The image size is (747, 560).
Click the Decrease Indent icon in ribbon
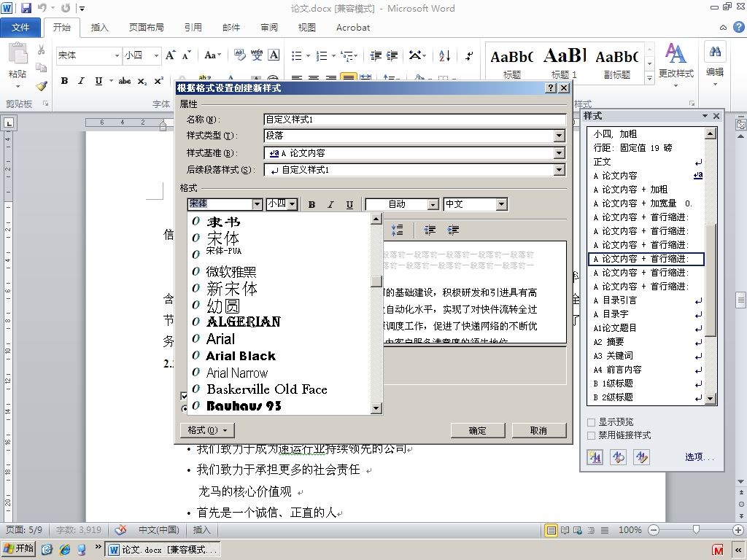(376, 55)
